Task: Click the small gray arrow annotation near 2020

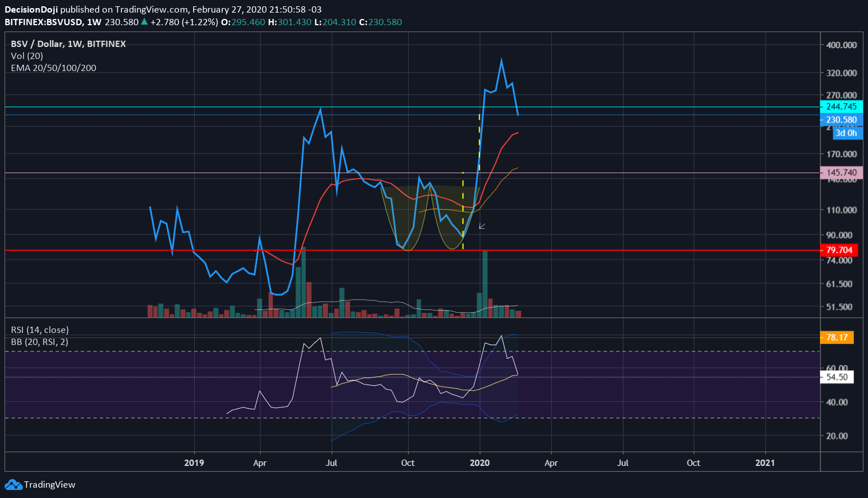Action: click(x=482, y=226)
